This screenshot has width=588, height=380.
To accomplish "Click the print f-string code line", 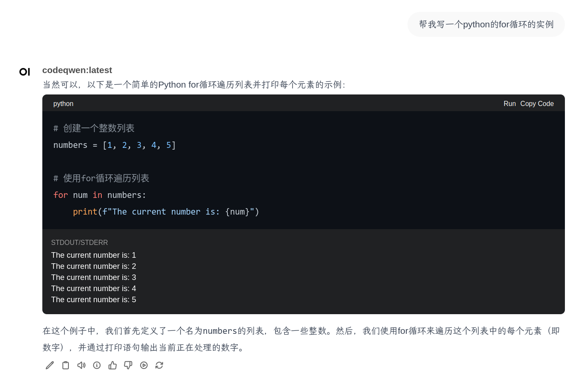I will [166, 212].
